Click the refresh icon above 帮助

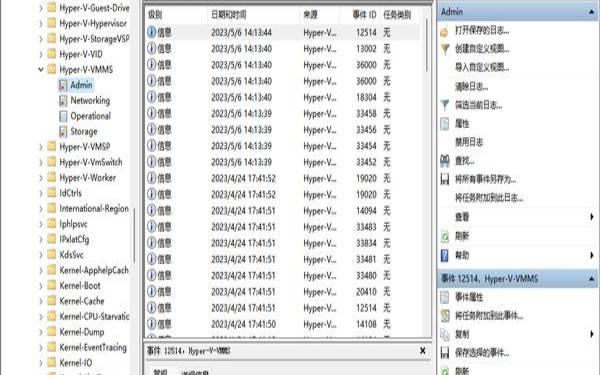(x=445, y=236)
